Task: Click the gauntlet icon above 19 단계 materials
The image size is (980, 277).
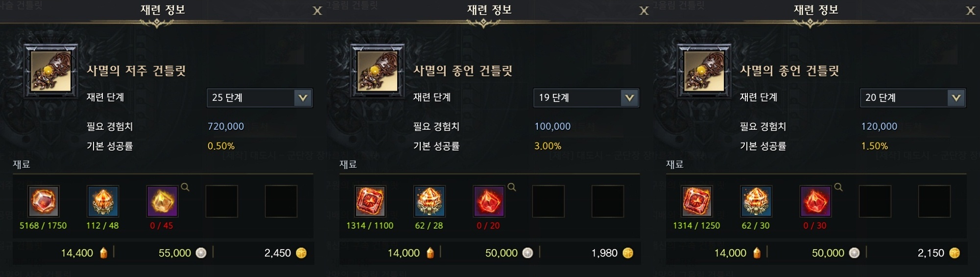Action: coord(378,71)
